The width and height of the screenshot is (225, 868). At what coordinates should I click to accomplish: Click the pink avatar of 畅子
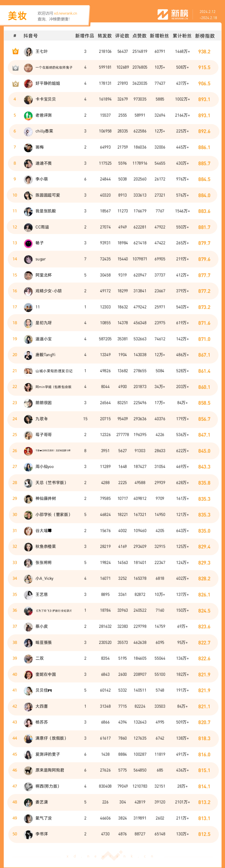pos(28,243)
